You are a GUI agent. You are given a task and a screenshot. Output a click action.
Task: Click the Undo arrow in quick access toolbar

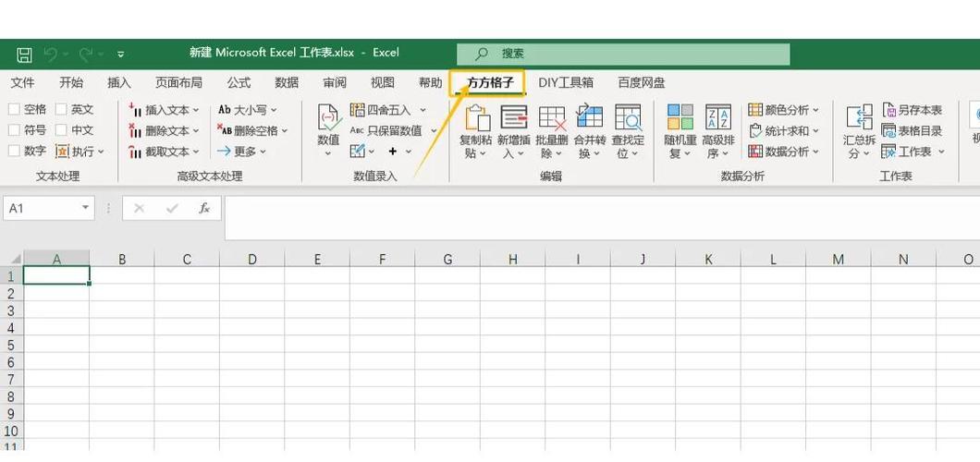click(51, 55)
